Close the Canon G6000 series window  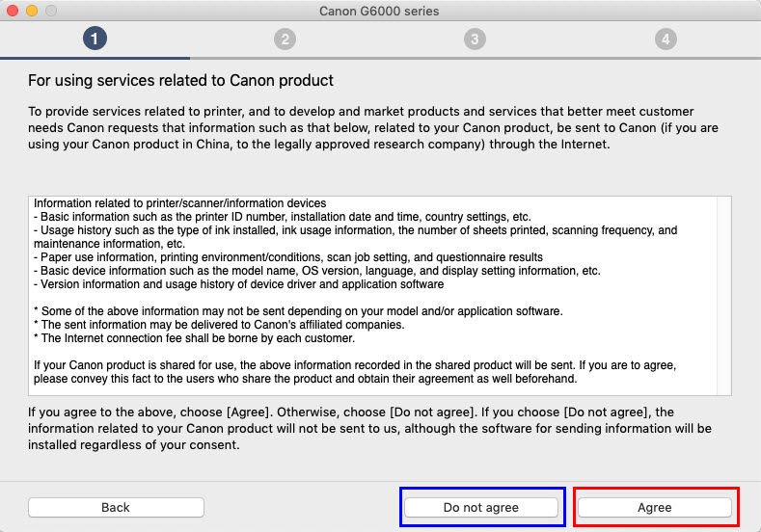pyautogui.click(x=13, y=11)
